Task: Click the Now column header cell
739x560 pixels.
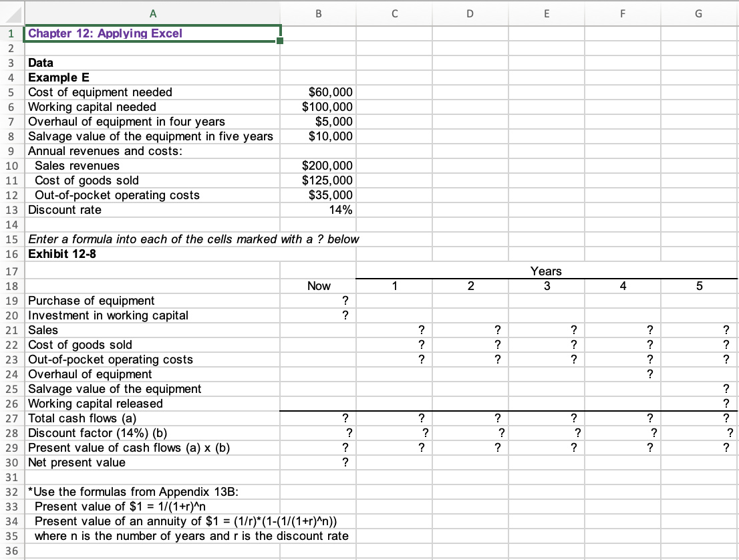Action: pos(319,285)
